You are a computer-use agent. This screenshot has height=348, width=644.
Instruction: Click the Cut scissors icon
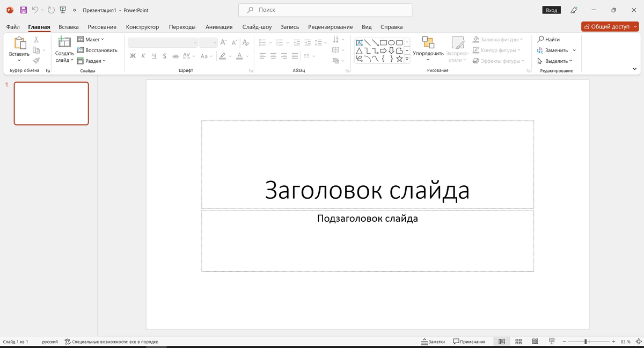tap(36, 40)
